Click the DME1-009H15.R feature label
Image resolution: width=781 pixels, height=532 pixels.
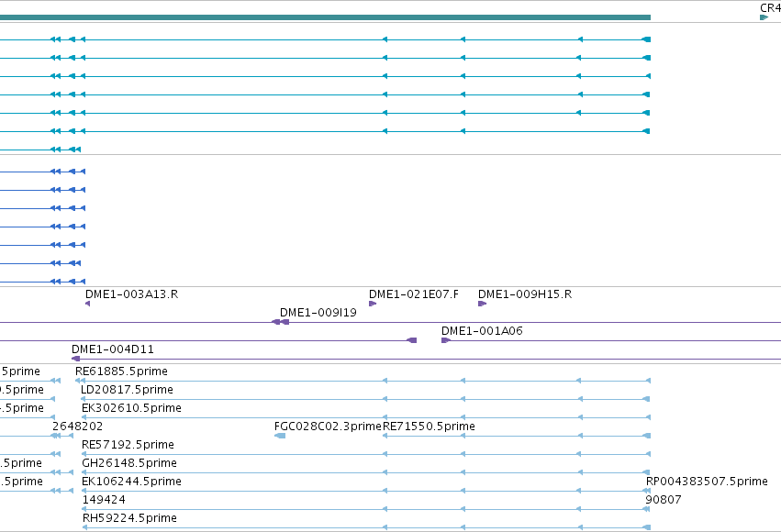click(x=525, y=294)
